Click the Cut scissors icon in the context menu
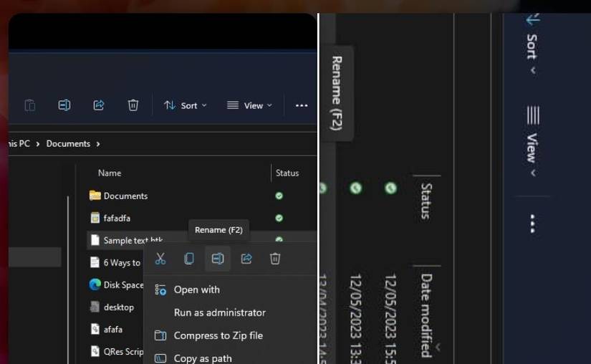 [x=160, y=259]
